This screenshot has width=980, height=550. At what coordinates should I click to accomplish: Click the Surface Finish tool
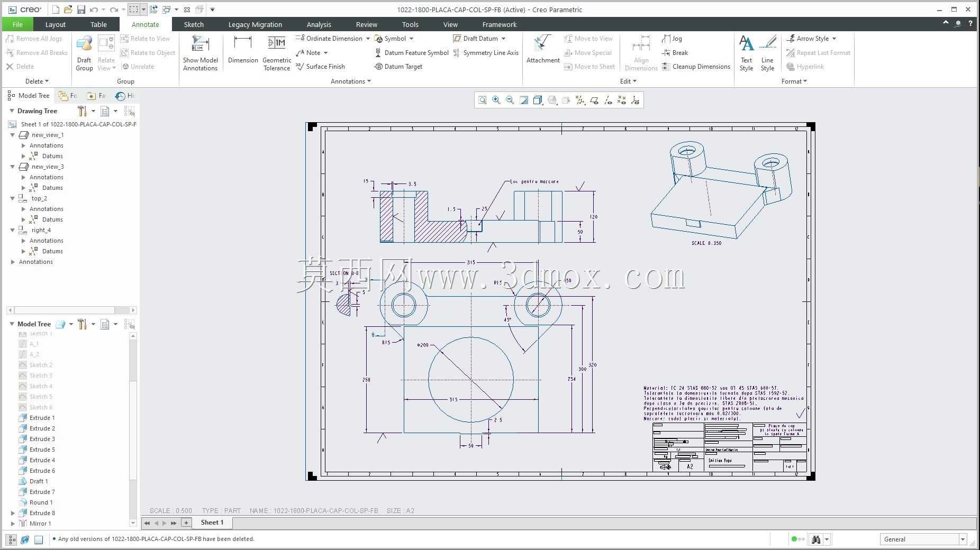[x=320, y=67]
